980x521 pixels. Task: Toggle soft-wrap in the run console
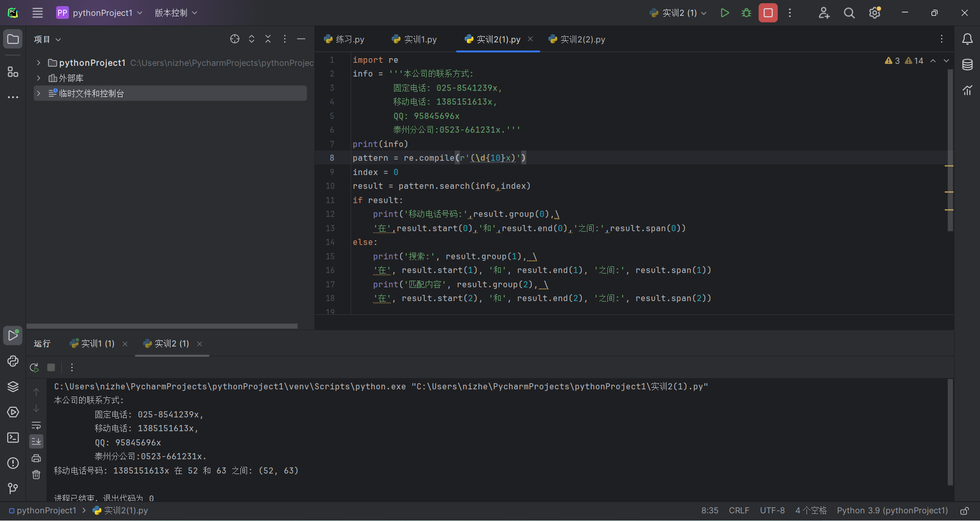point(36,426)
